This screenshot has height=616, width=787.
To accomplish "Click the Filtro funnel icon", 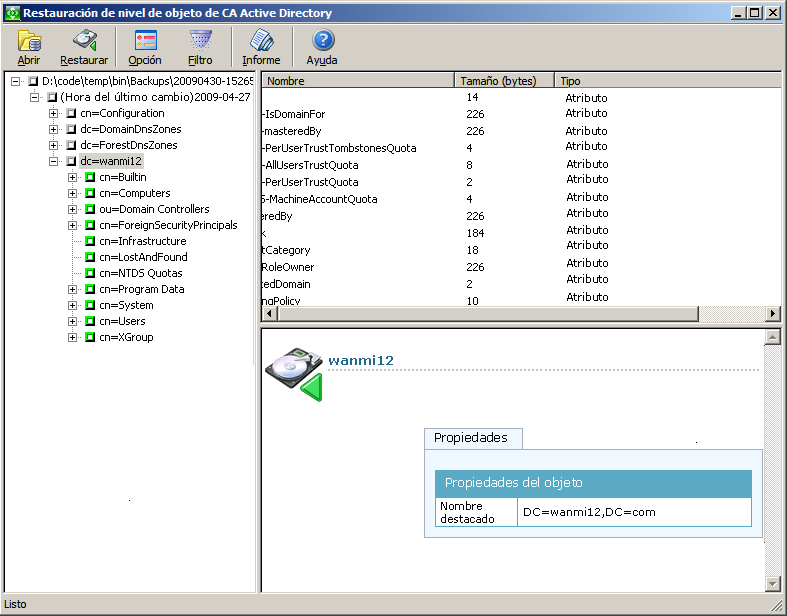I will tap(200, 41).
